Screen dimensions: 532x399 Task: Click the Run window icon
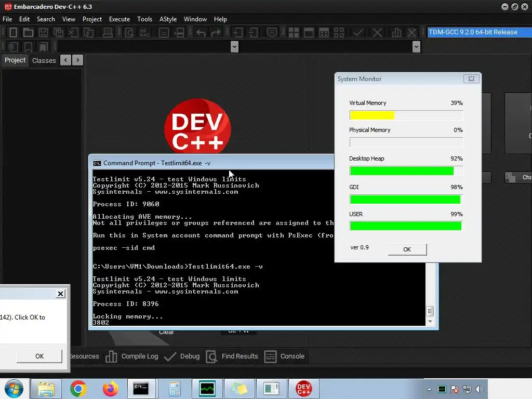coord(309,33)
